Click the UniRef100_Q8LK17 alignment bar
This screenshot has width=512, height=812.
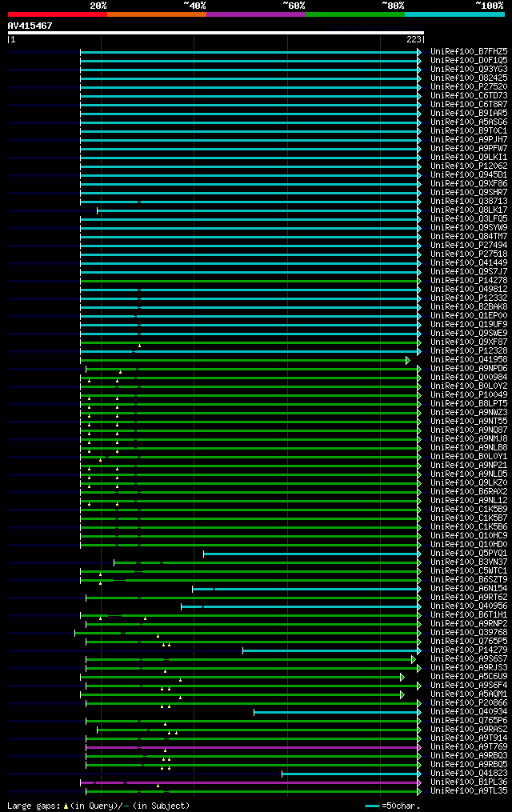[x=259, y=210]
